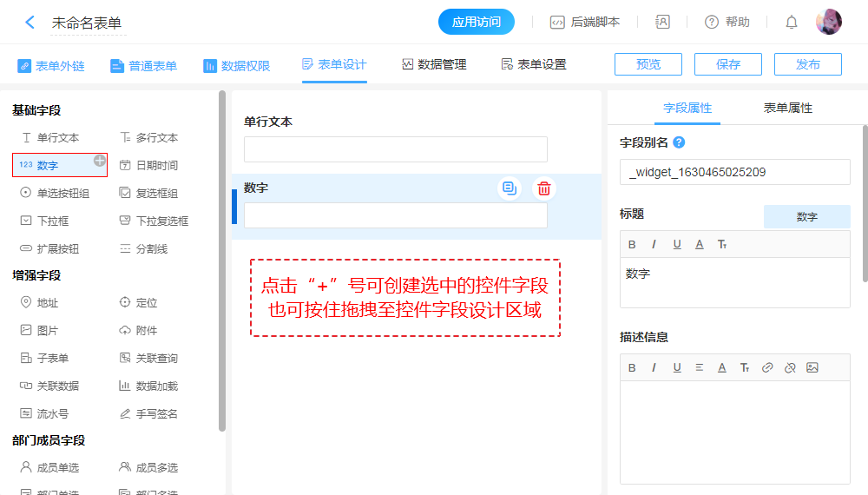Switch to the 表单属性 tab

pos(787,108)
